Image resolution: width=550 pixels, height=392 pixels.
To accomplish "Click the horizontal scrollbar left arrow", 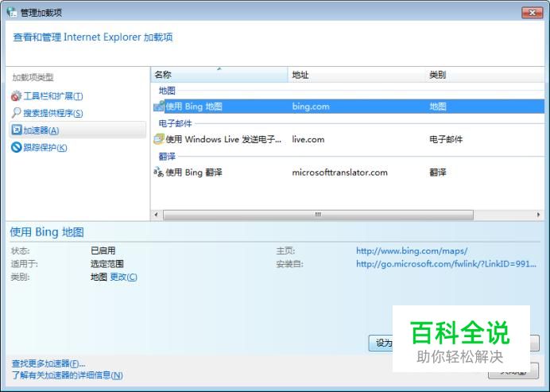I will coord(156,215).
